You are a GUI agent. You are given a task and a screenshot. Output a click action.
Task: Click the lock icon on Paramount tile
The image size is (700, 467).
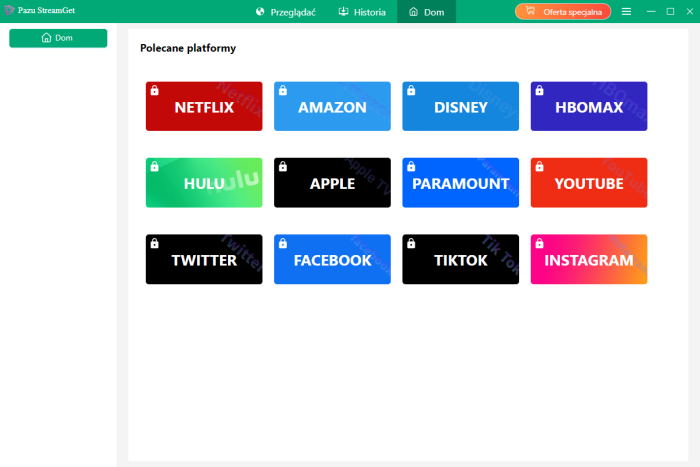pyautogui.click(x=411, y=167)
